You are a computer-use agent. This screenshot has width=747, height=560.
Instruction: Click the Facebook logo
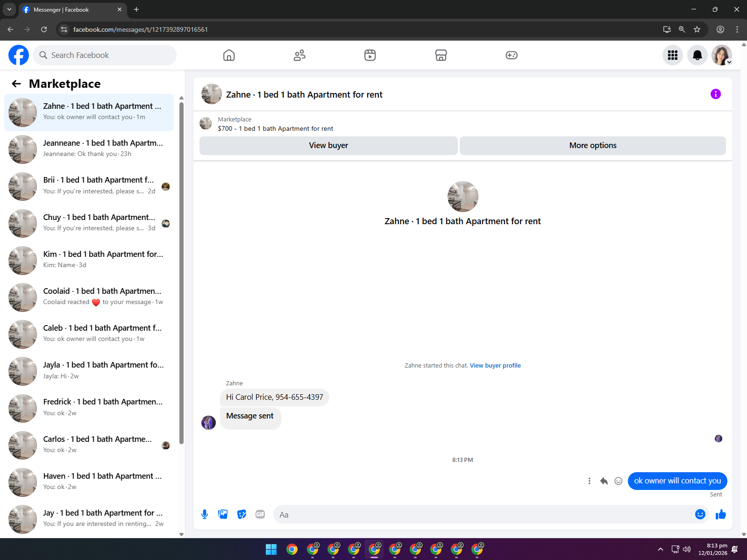[19, 55]
